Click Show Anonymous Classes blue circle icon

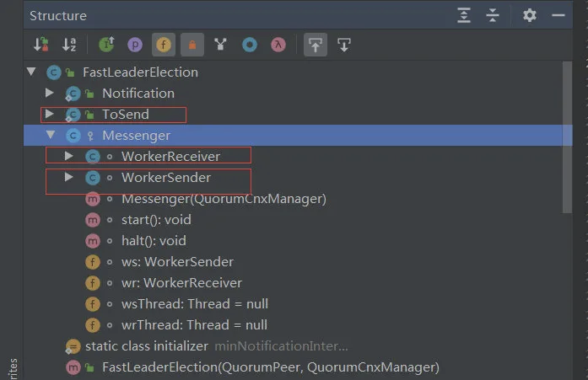click(x=250, y=45)
